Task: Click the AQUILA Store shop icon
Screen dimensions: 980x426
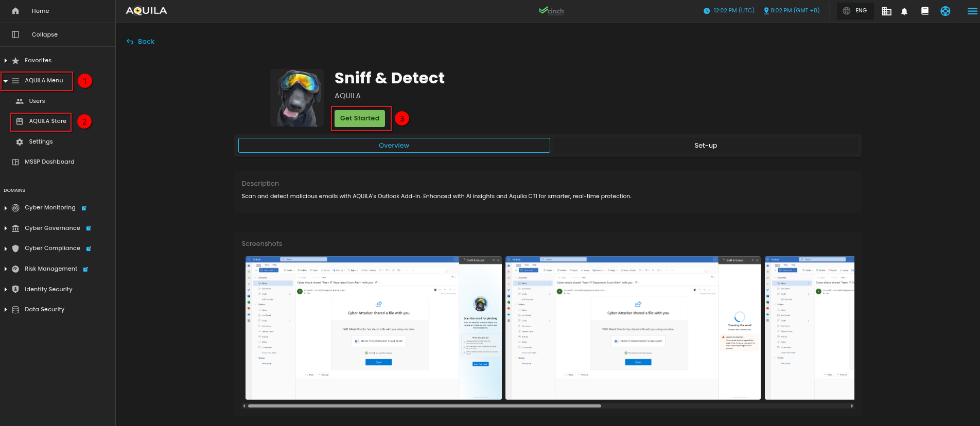Action: [20, 121]
